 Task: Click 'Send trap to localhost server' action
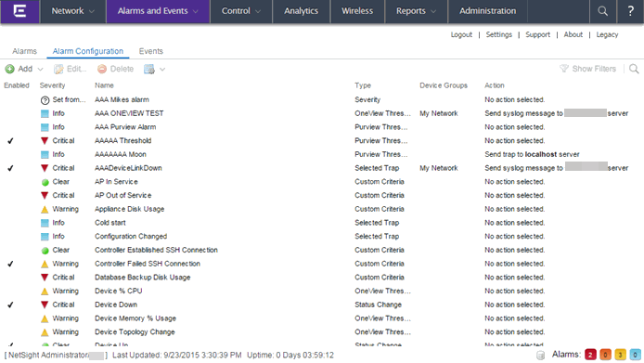[532, 154]
